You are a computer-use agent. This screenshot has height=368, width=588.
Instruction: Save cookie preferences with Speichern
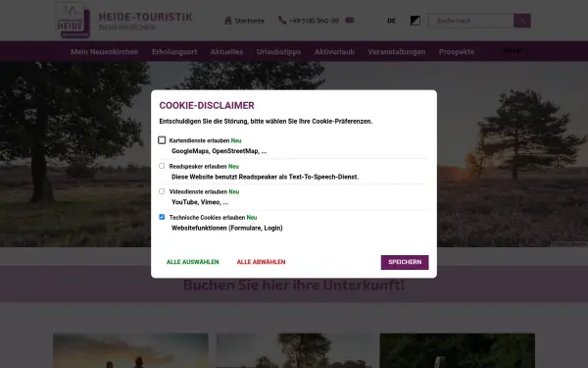coord(405,262)
